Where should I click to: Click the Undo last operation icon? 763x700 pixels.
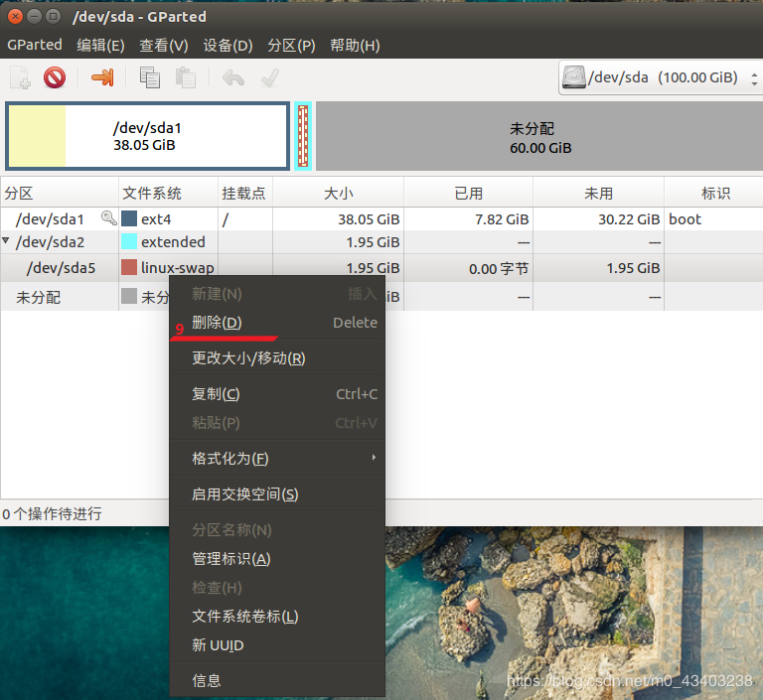(x=233, y=77)
